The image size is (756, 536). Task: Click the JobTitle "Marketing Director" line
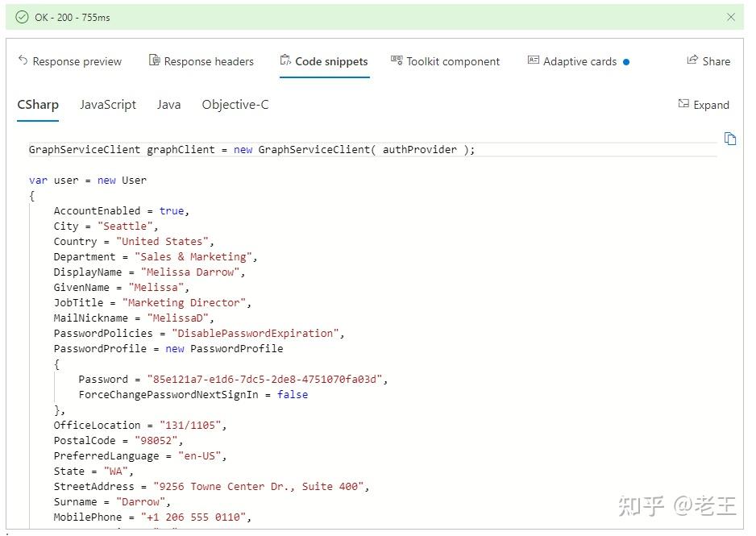[152, 303]
